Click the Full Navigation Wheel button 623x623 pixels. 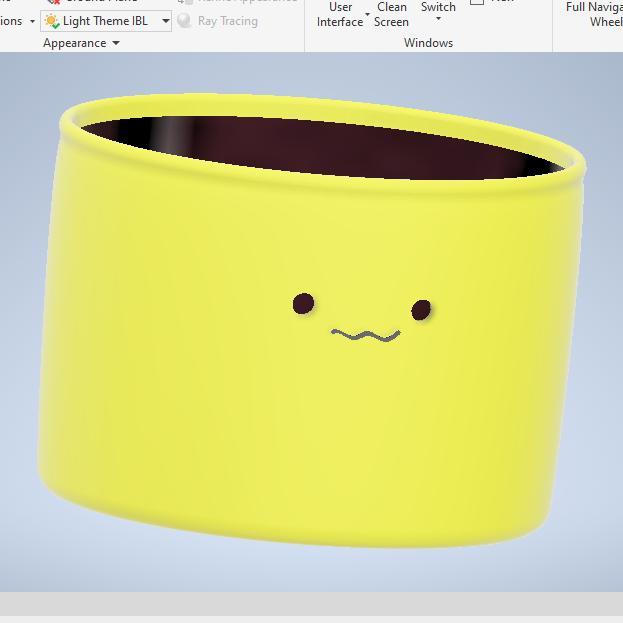point(594,14)
